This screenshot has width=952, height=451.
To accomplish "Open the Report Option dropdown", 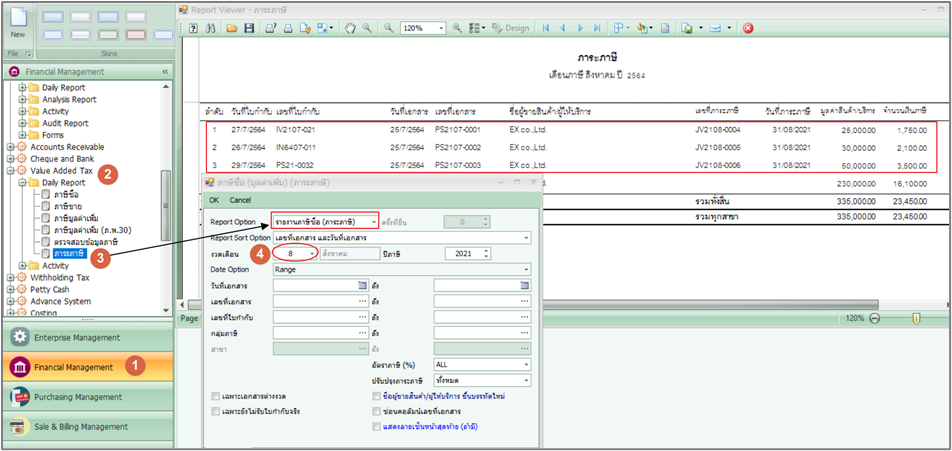I will 374,221.
